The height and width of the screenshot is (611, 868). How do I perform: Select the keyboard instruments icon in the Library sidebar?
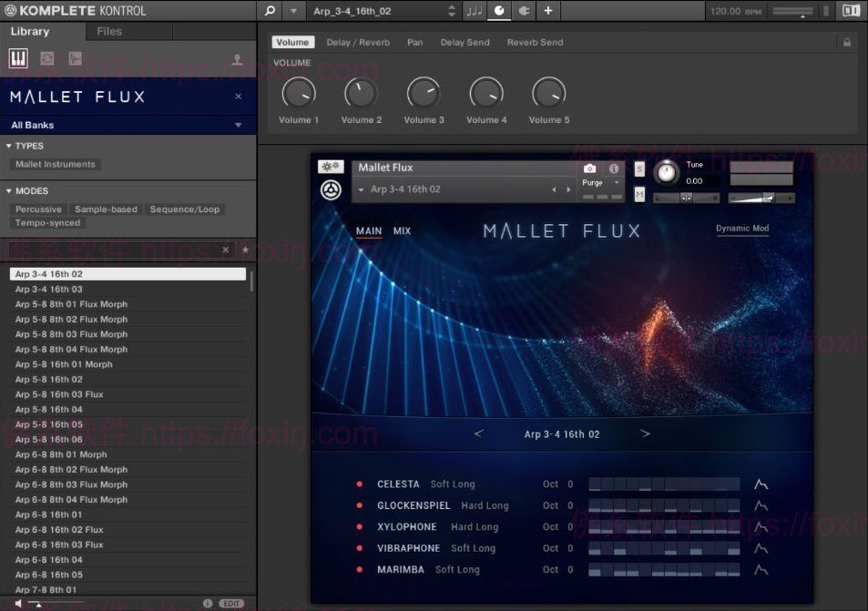[x=17, y=58]
